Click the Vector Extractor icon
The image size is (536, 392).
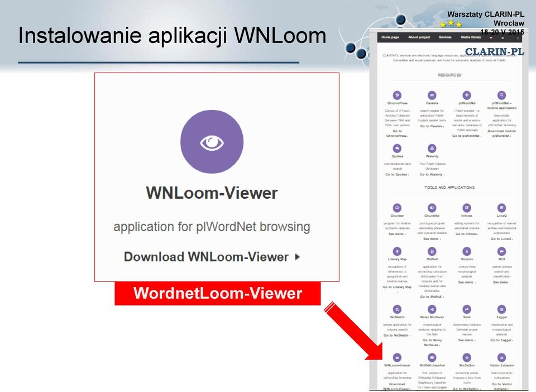coord(501,358)
